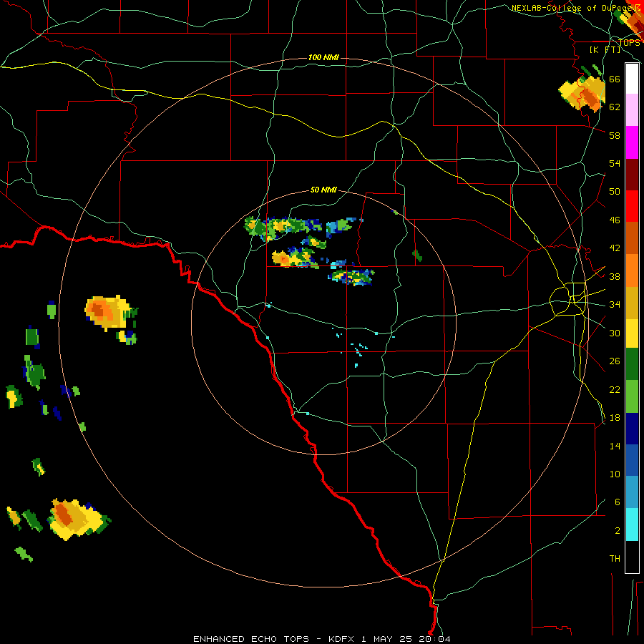This screenshot has height=644, width=644.
Task: Click the gold swatch near 34
Action: point(632,303)
